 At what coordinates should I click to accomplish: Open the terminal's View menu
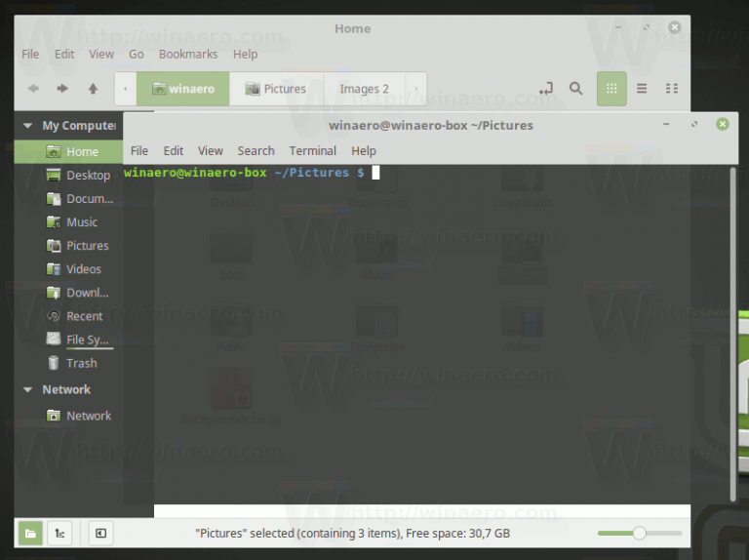point(211,151)
